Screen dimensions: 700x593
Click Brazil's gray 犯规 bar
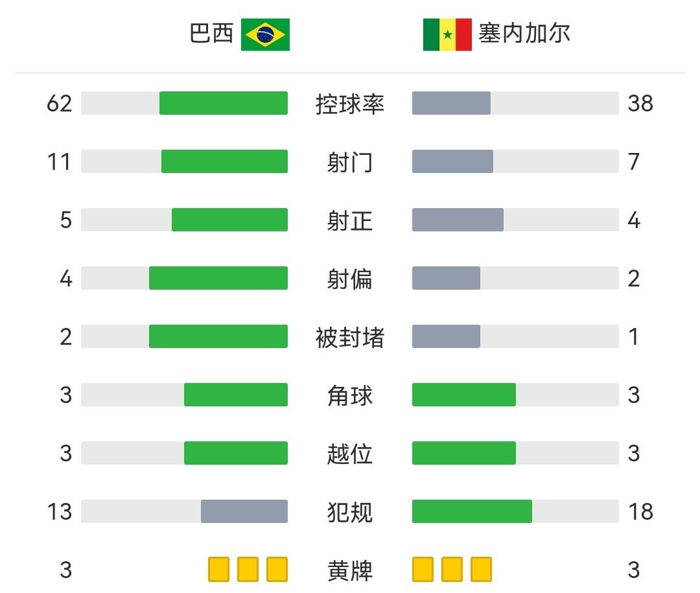[244, 511]
